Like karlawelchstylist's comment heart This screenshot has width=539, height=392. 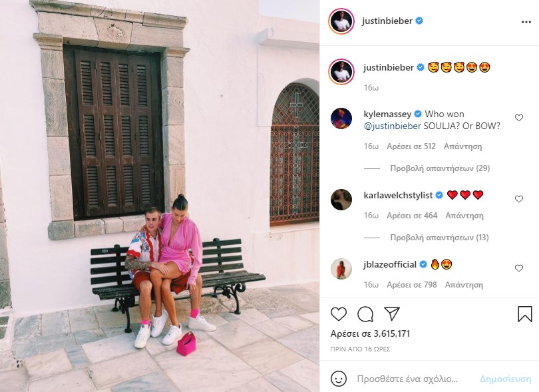[519, 199]
